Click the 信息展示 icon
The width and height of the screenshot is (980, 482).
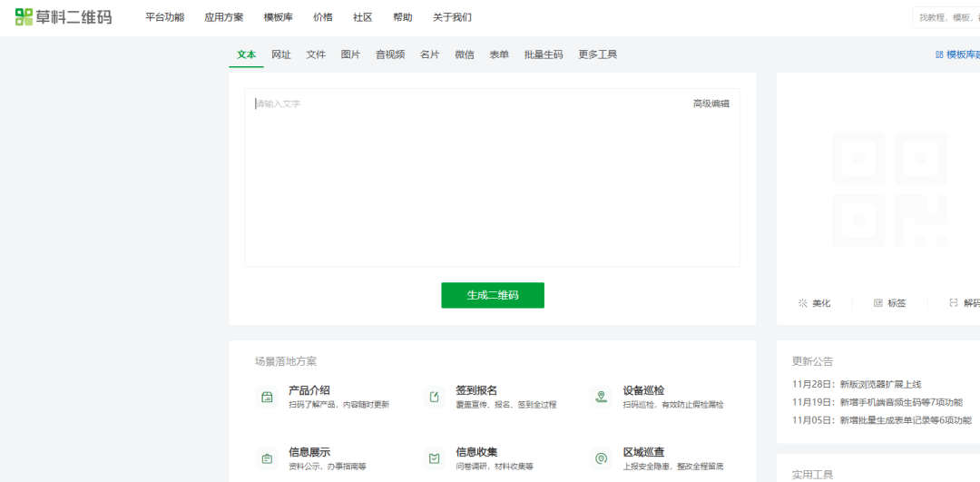(267, 458)
